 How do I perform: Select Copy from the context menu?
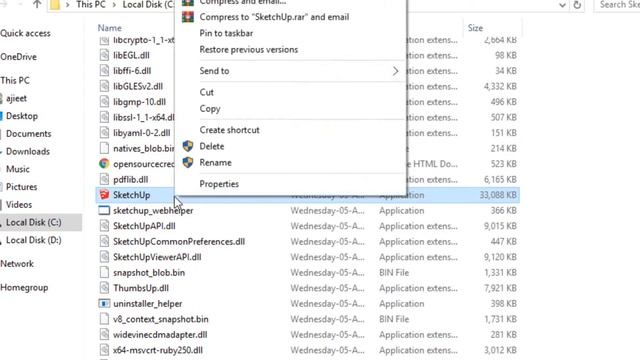click(210, 109)
